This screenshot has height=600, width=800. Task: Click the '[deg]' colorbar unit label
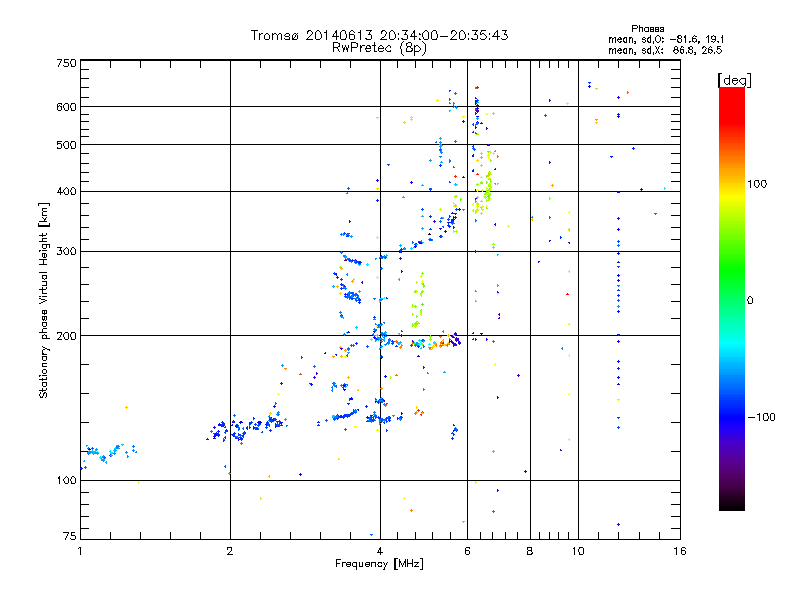734,80
